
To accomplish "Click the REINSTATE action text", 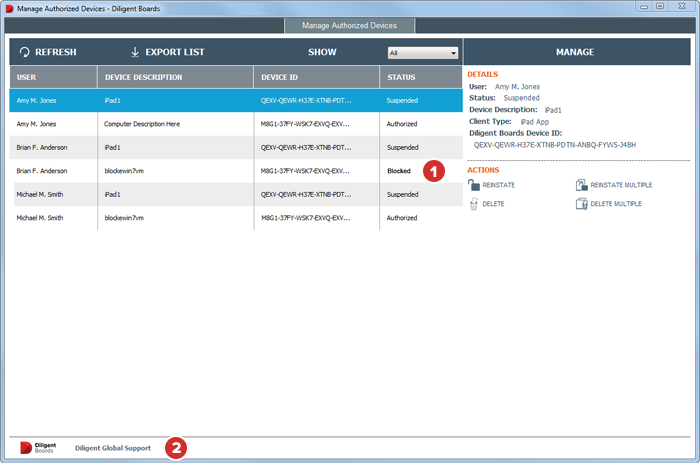I will pyautogui.click(x=499, y=185).
